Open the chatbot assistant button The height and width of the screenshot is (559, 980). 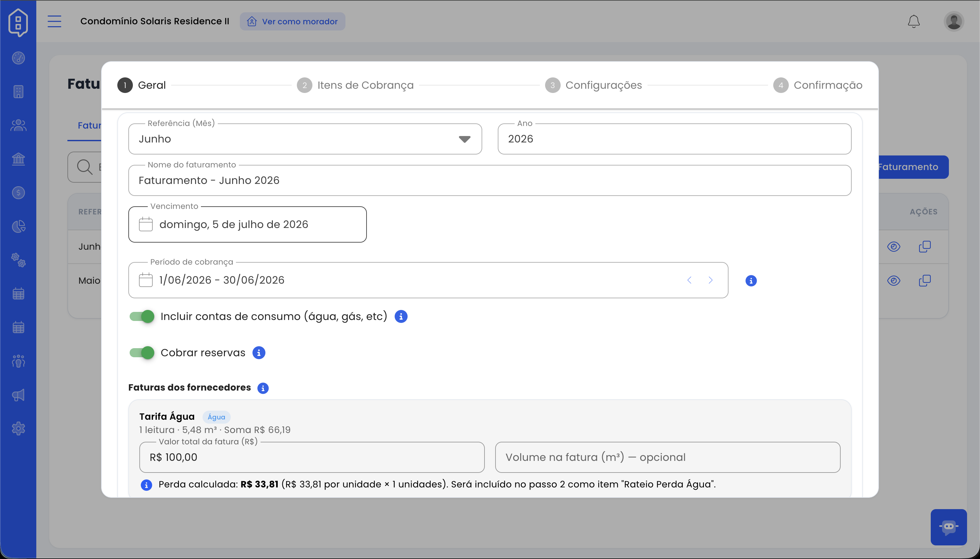pyautogui.click(x=949, y=527)
